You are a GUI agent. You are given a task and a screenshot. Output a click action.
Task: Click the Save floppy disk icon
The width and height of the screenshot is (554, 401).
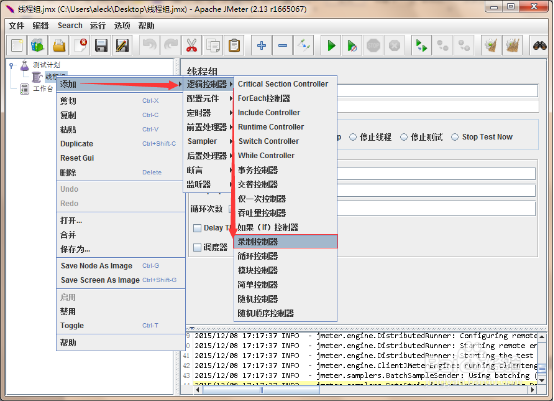click(x=101, y=46)
